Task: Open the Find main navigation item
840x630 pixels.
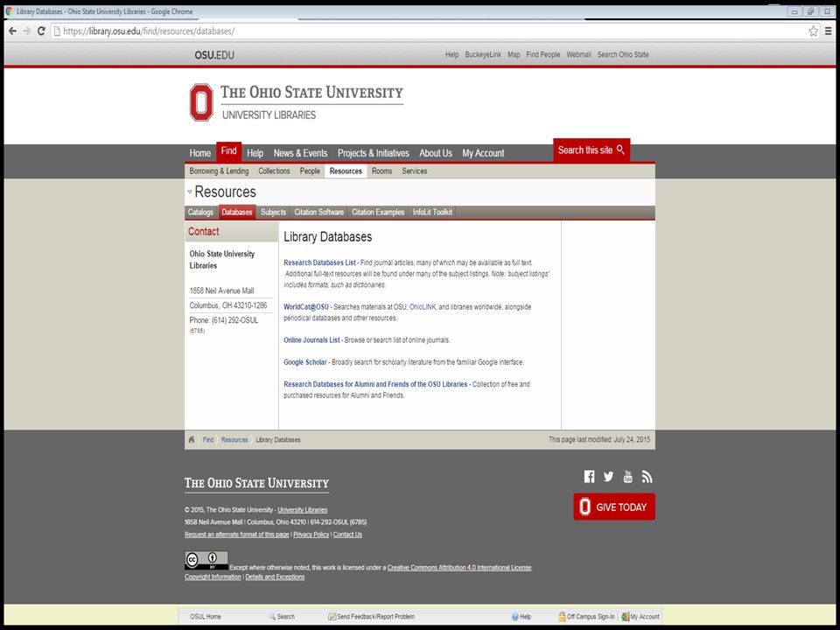Action: pyautogui.click(x=228, y=151)
